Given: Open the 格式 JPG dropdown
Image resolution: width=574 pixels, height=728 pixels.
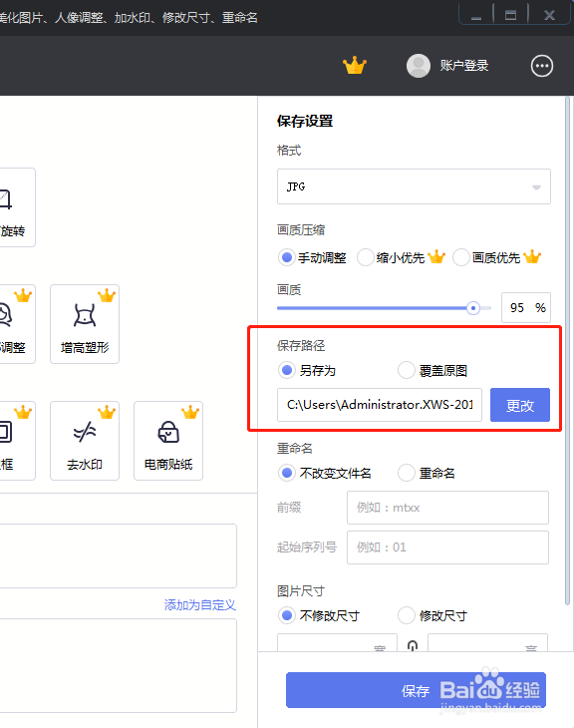Looking at the screenshot, I should point(414,186).
